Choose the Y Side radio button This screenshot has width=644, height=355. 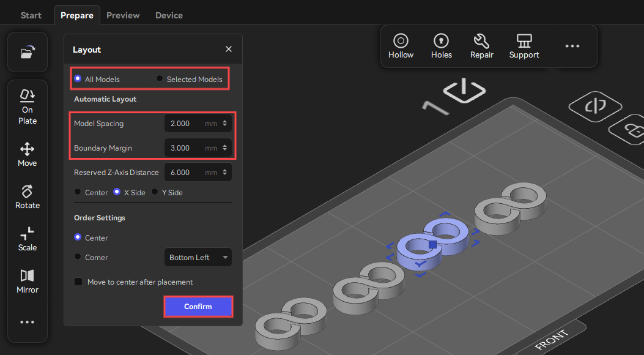click(x=155, y=192)
